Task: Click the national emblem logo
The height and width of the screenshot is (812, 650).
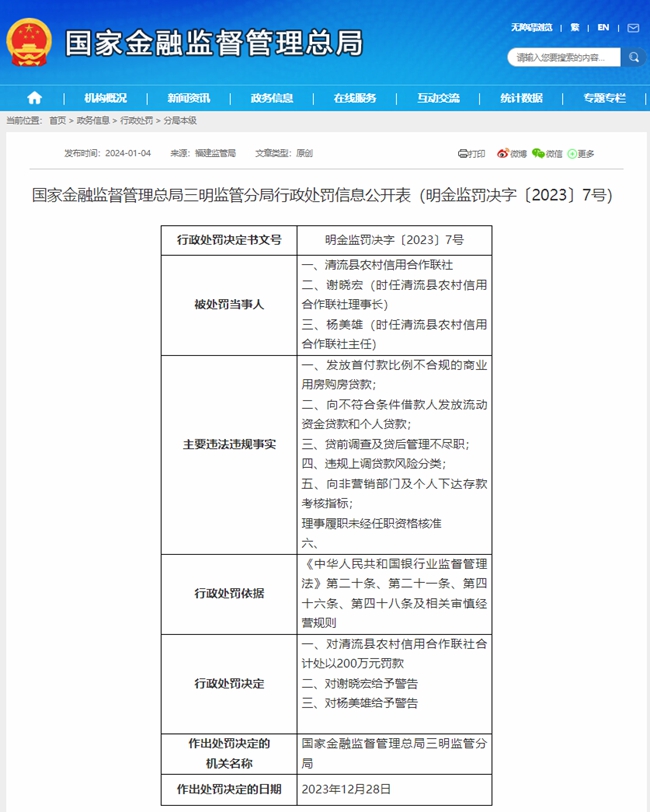Action: click(29, 42)
